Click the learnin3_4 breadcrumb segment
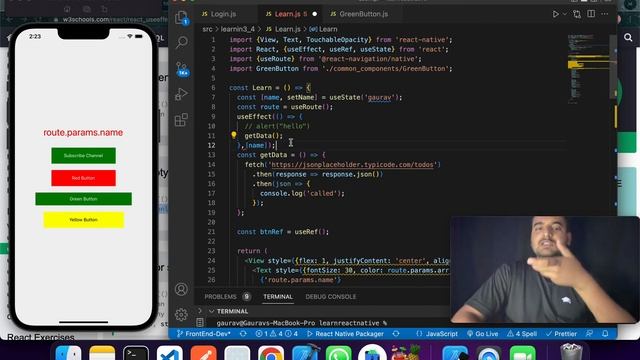640x360 pixels. (x=238, y=29)
